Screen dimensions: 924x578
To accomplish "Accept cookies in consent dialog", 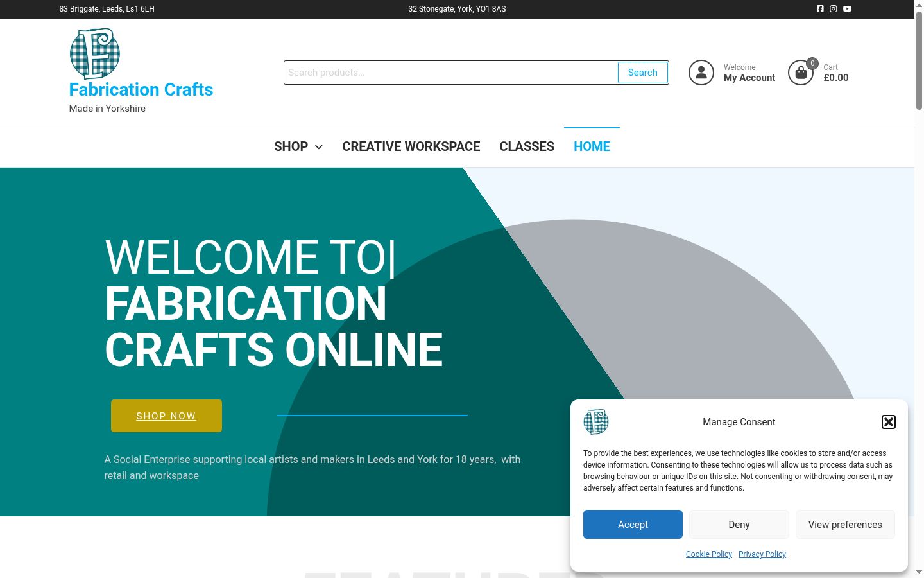I will pos(633,525).
